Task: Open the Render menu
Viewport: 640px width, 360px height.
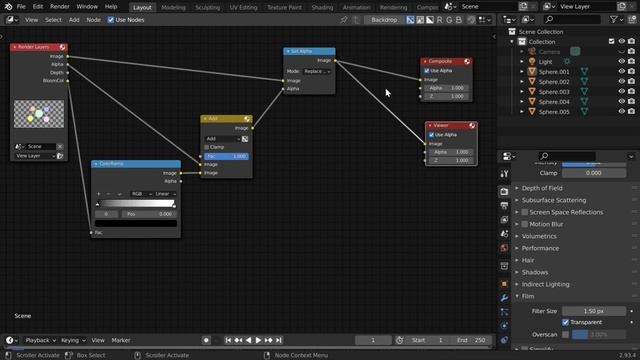Action: (60, 7)
